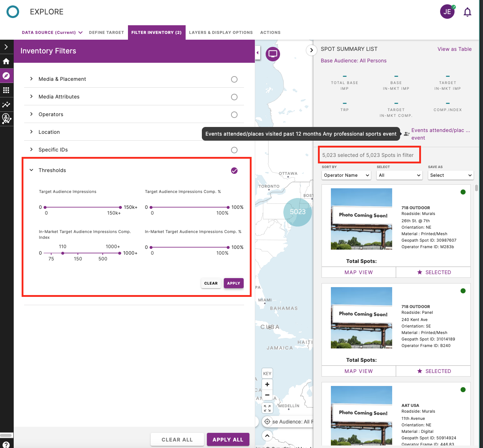This screenshot has width=483, height=448.
Task: Open the Save As dropdown
Action: [451, 175]
